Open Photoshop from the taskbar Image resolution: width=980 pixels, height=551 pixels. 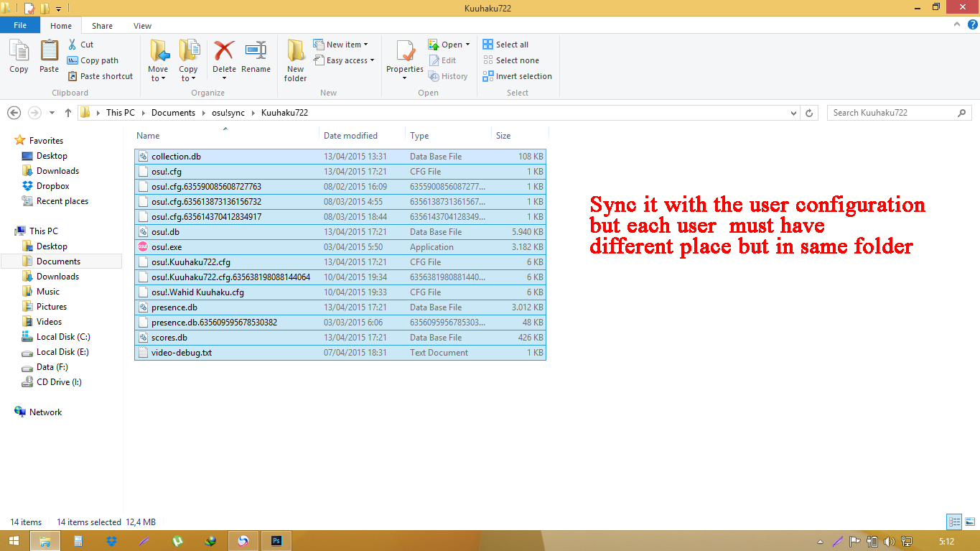[276, 541]
